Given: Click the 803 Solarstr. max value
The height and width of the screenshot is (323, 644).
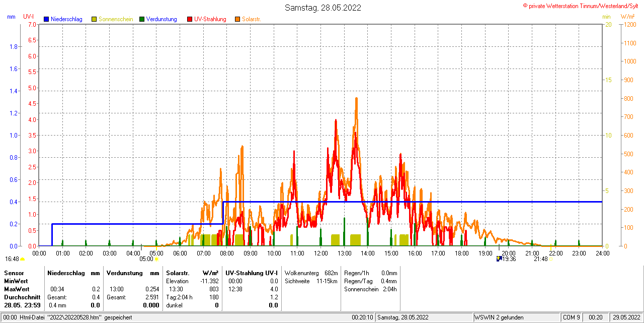Looking at the screenshot, I should (x=214, y=289).
